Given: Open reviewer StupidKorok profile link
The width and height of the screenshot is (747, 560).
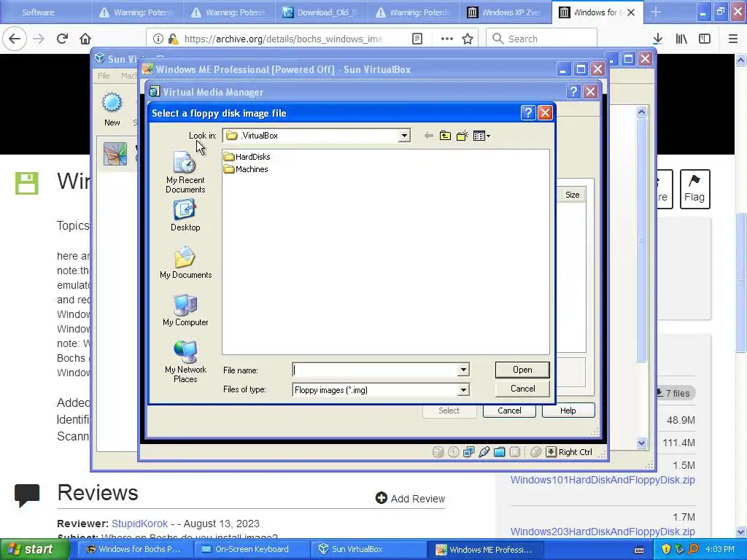Looking at the screenshot, I should [139, 524].
